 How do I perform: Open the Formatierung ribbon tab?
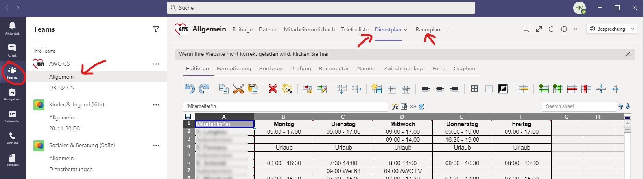pyautogui.click(x=234, y=68)
